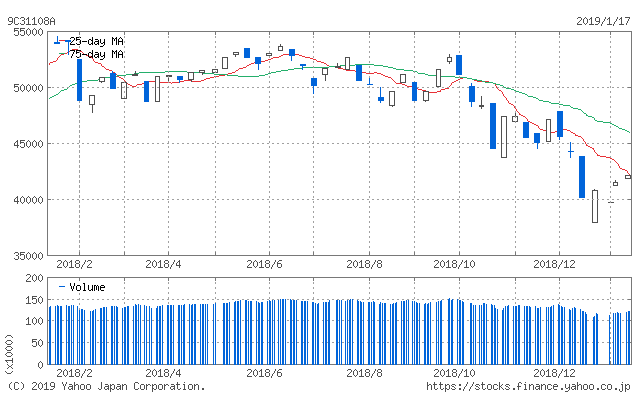The height and width of the screenshot is (394, 634).
Task: Click the "55000" price axis label
Action: coord(28,32)
